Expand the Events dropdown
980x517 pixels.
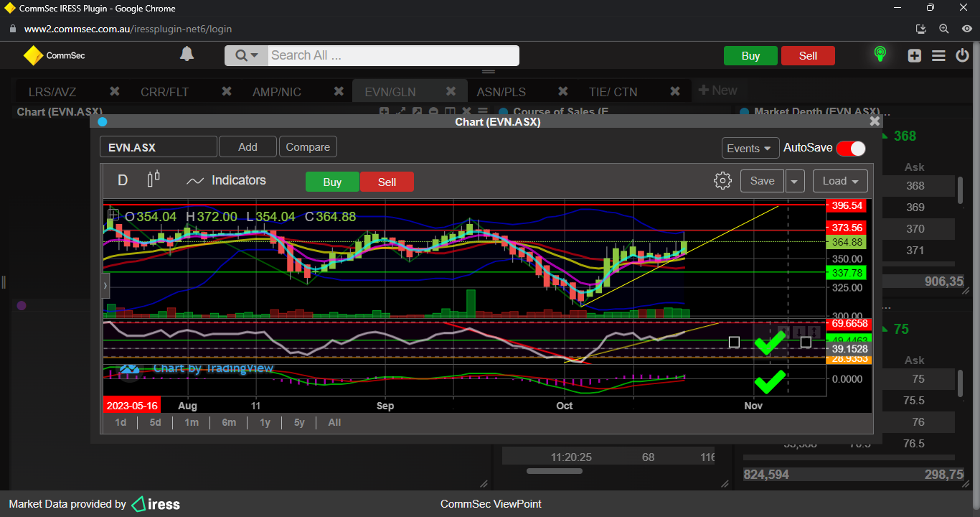pyautogui.click(x=750, y=148)
